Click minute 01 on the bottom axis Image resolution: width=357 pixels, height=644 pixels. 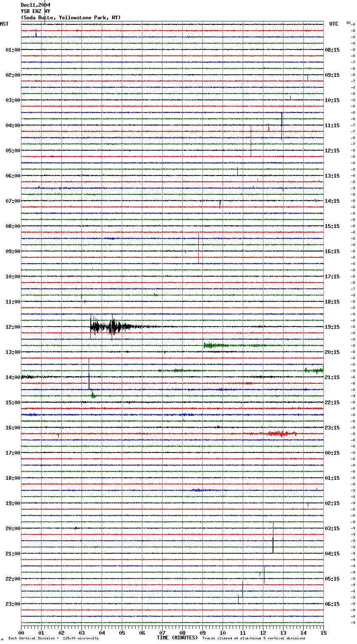(x=41, y=633)
